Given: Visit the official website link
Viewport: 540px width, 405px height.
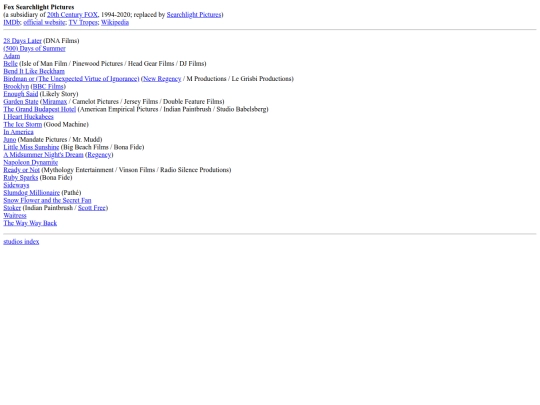Looking at the screenshot, I should pyautogui.click(x=44, y=22).
